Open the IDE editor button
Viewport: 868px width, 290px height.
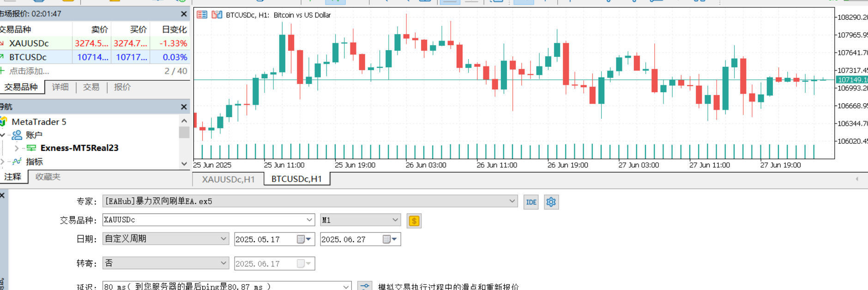click(x=531, y=202)
